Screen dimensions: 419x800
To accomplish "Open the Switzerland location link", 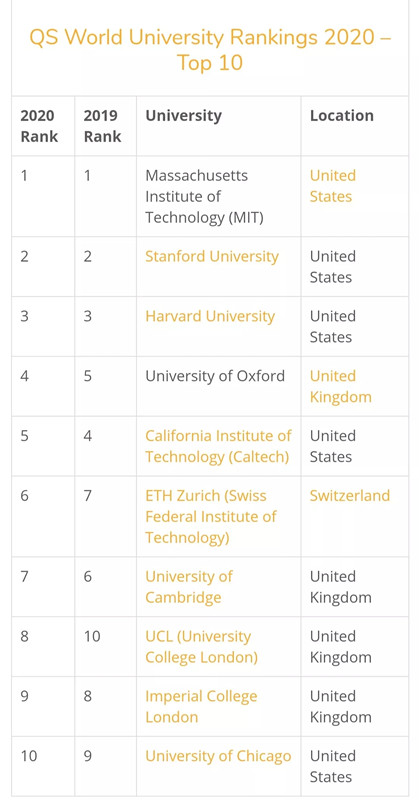I will pos(350,495).
